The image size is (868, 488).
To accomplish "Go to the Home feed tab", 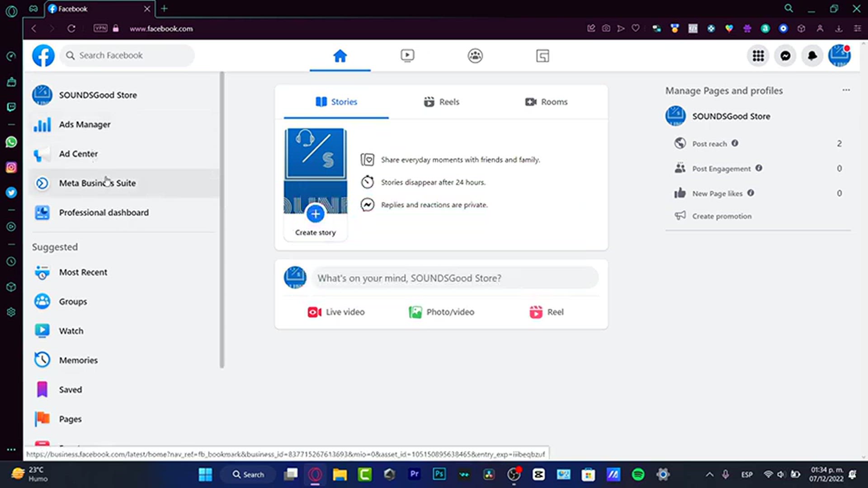I will pyautogui.click(x=340, y=56).
